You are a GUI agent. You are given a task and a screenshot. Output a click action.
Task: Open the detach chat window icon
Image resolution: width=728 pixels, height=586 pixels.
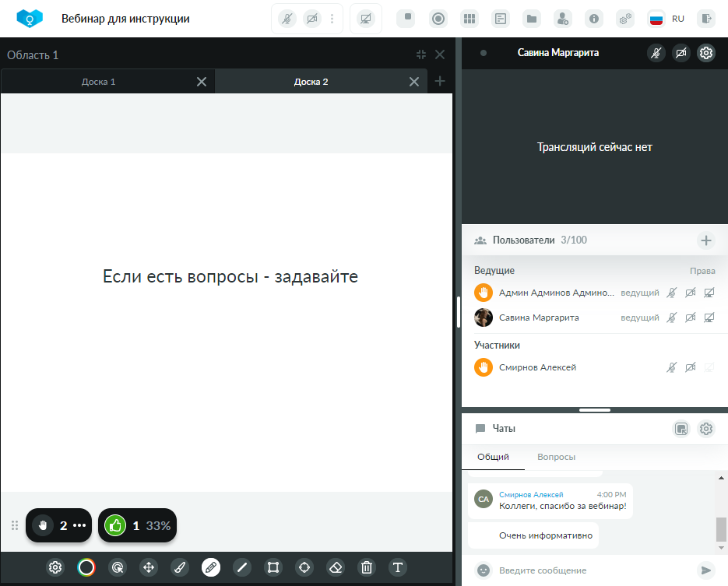(681, 429)
